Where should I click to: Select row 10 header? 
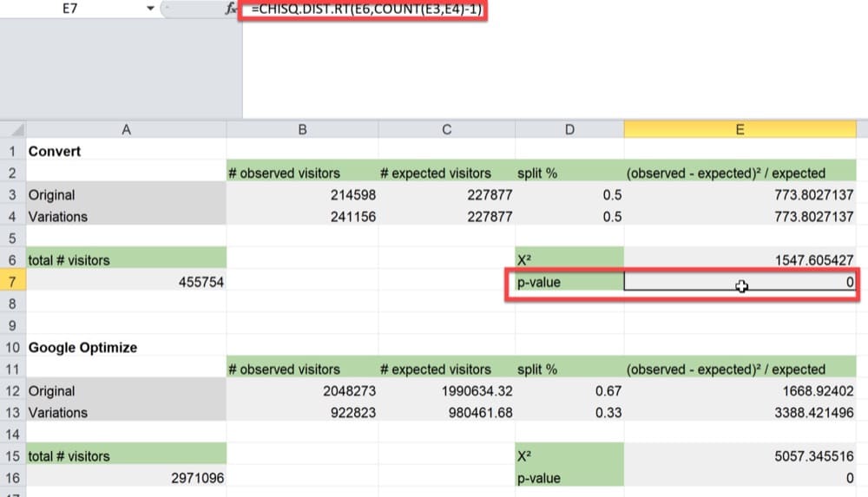coord(12,347)
